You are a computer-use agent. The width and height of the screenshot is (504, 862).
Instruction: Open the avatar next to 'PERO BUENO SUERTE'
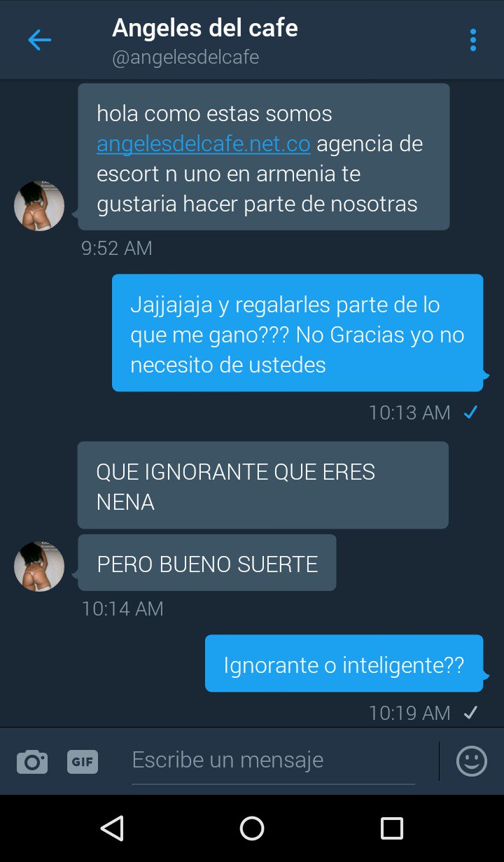(39, 566)
